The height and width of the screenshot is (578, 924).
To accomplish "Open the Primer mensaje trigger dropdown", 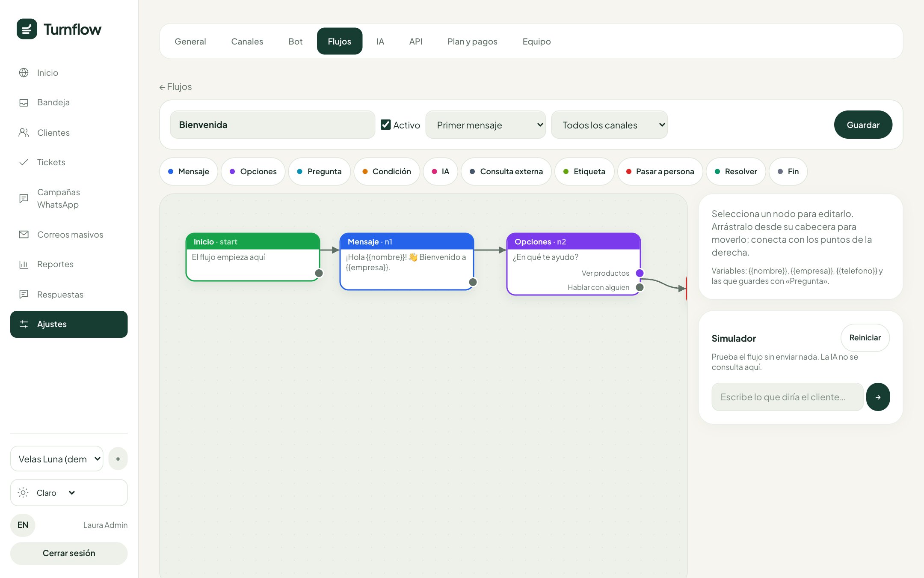I will point(486,125).
